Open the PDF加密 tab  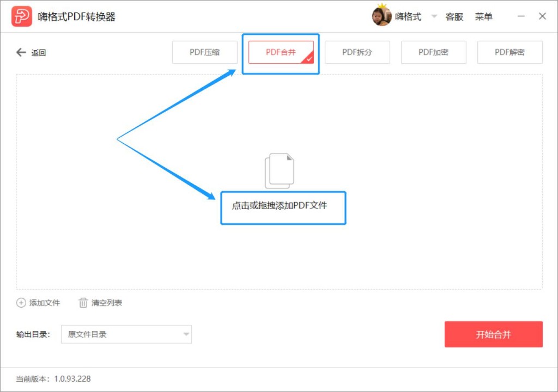[433, 52]
